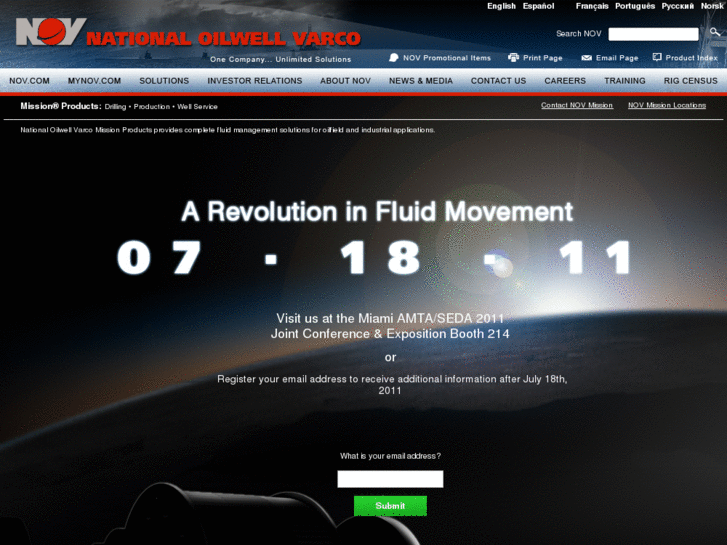Click the NOV Promotional Items icon
The height and width of the screenshot is (545, 727).
coord(394,58)
